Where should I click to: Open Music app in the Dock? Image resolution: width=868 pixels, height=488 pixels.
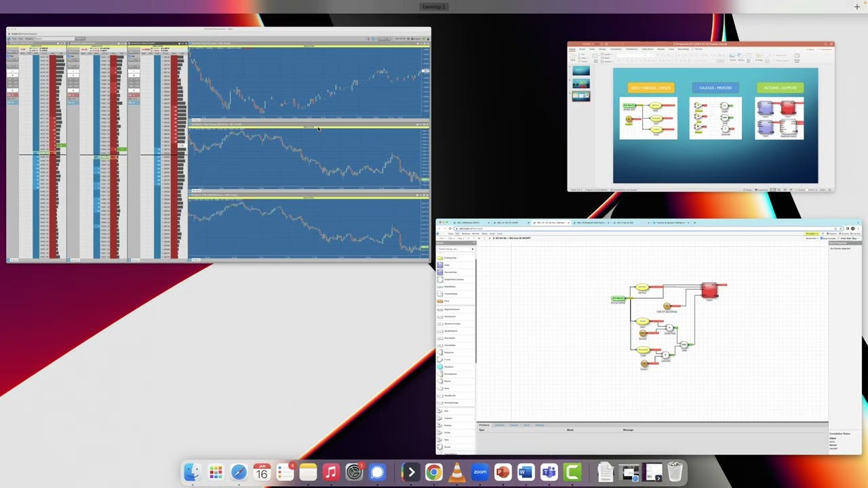coord(331,472)
